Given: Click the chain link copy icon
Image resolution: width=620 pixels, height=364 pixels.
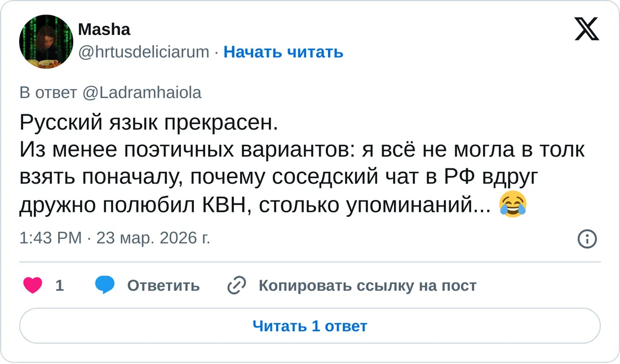Looking at the screenshot, I should pyautogui.click(x=235, y=286).
